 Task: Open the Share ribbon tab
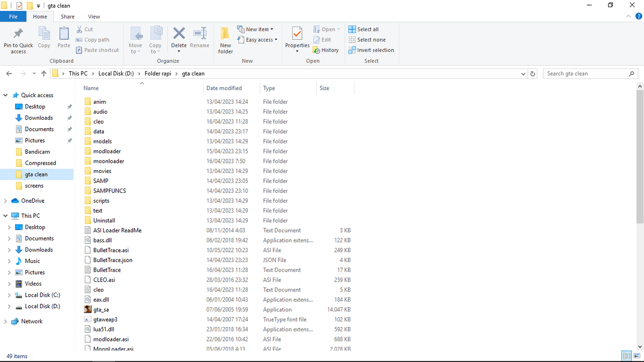(x=67, y=17)
